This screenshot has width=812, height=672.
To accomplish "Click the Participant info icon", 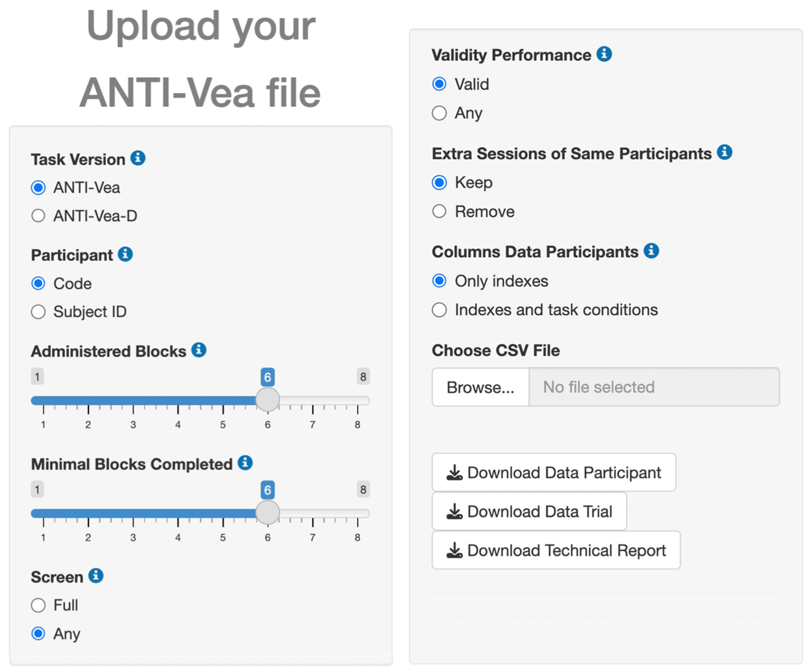I will [125, 254].
